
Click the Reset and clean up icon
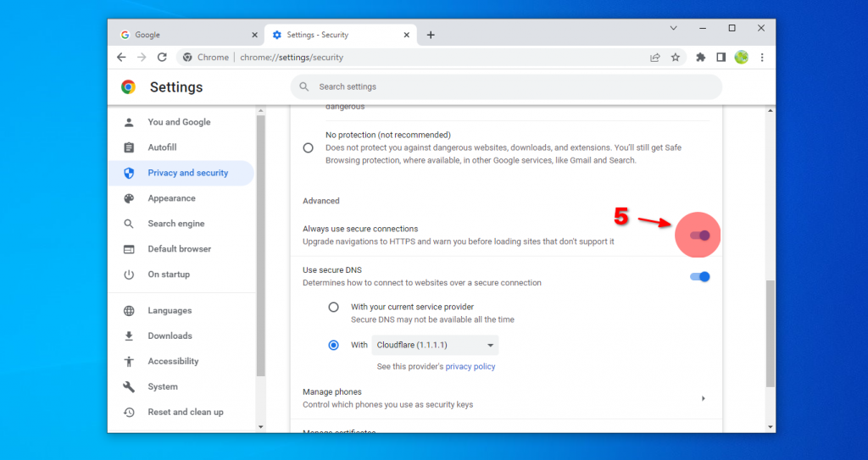click(x=129, y=413)
